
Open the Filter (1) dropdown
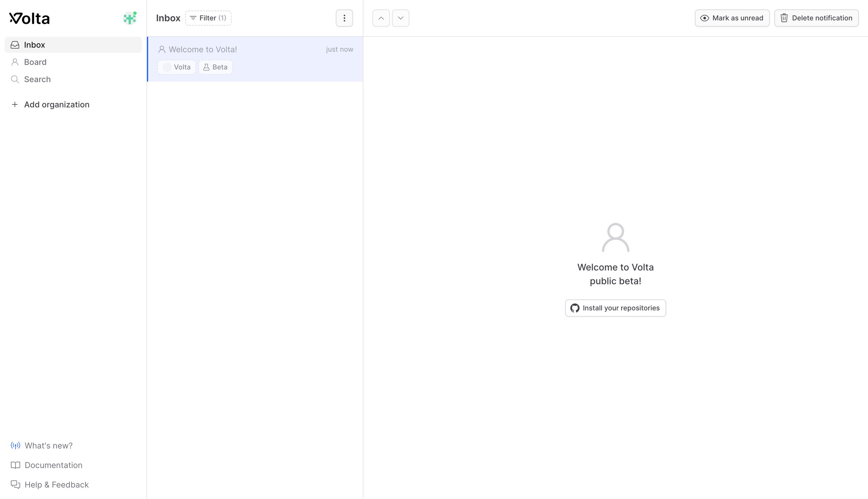(x=208, y=18)
